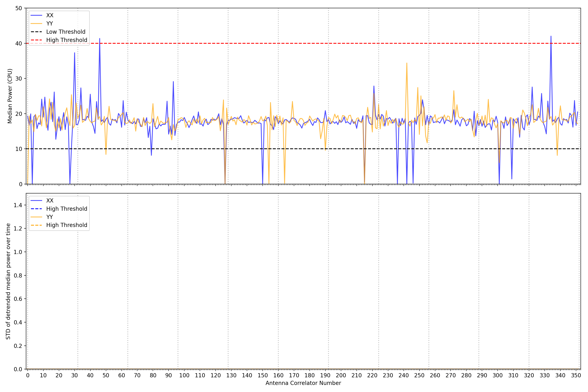Click the blue XX line swatch in bottom legend
This screenshot has height=392, width=588.
36,201
